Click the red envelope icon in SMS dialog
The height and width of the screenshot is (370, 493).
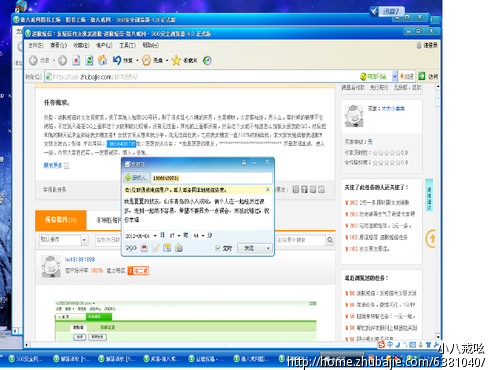coord(144,248)
